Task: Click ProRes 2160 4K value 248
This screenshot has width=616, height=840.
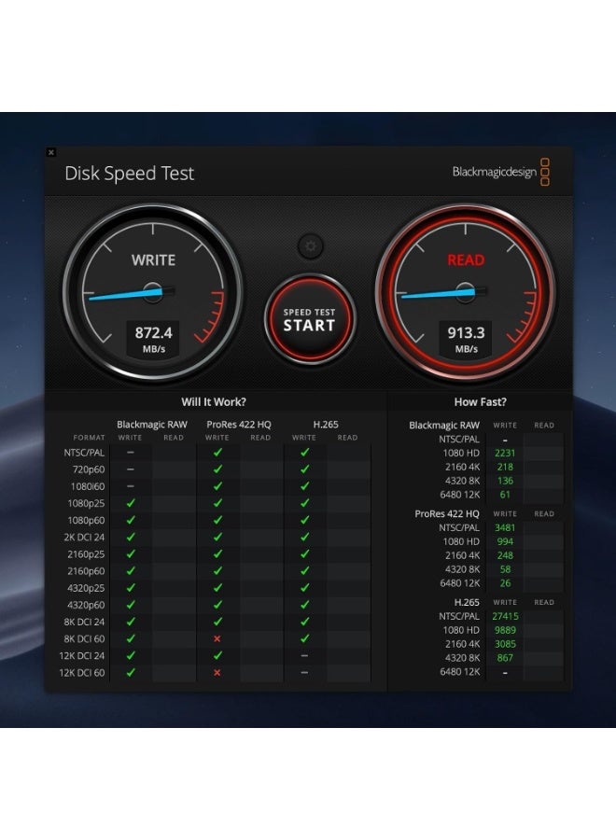Action: [x=505, y=555]
